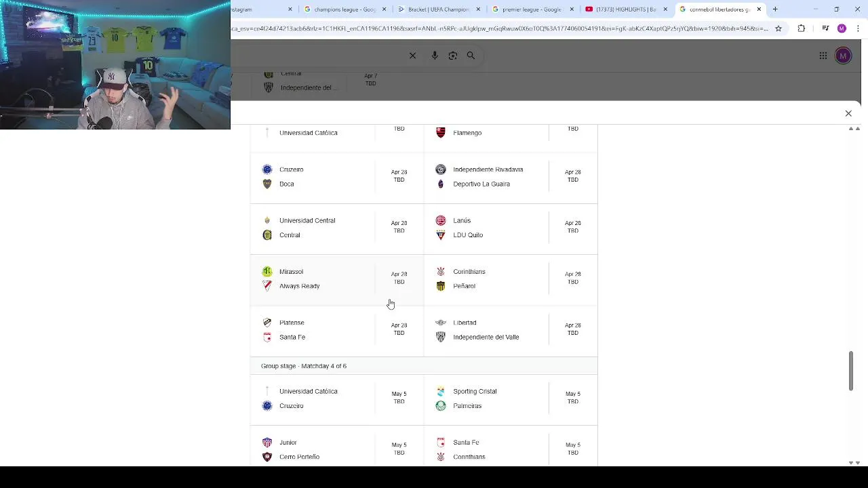Open Universidad Central vs Central match

point(337,228)
